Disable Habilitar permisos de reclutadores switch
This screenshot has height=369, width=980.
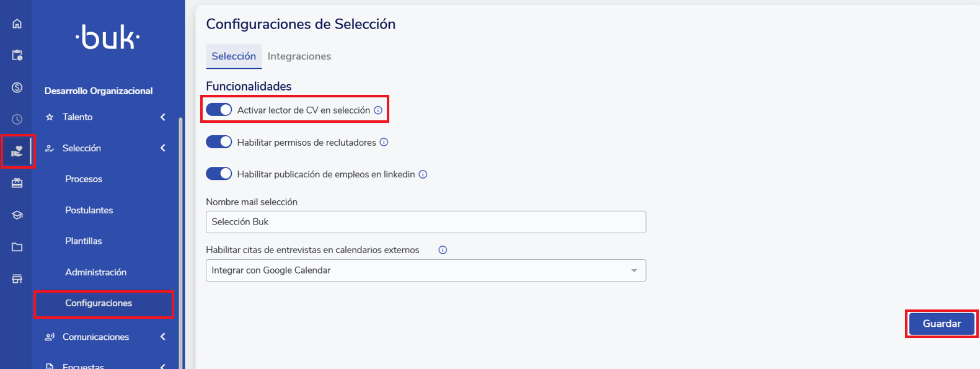pos(219,142)
